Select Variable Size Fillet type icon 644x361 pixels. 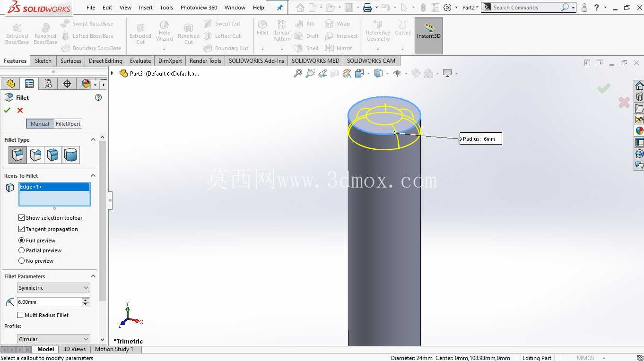[35, 155]
